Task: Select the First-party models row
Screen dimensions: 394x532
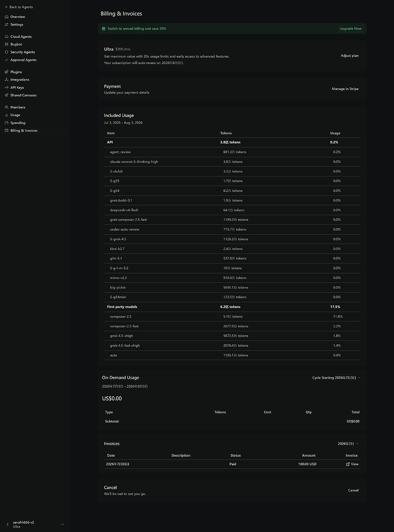Action: pos(232,307)
